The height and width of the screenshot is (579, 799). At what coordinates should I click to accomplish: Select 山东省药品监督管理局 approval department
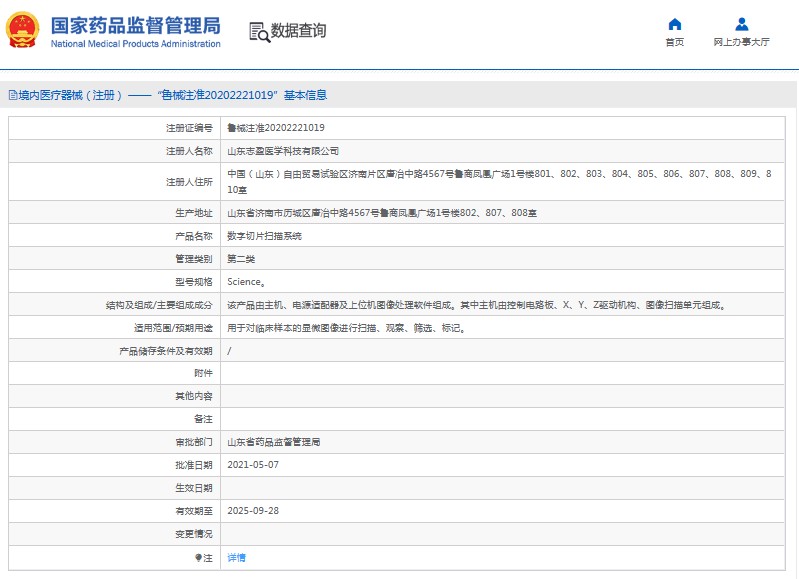coord(274,442)
